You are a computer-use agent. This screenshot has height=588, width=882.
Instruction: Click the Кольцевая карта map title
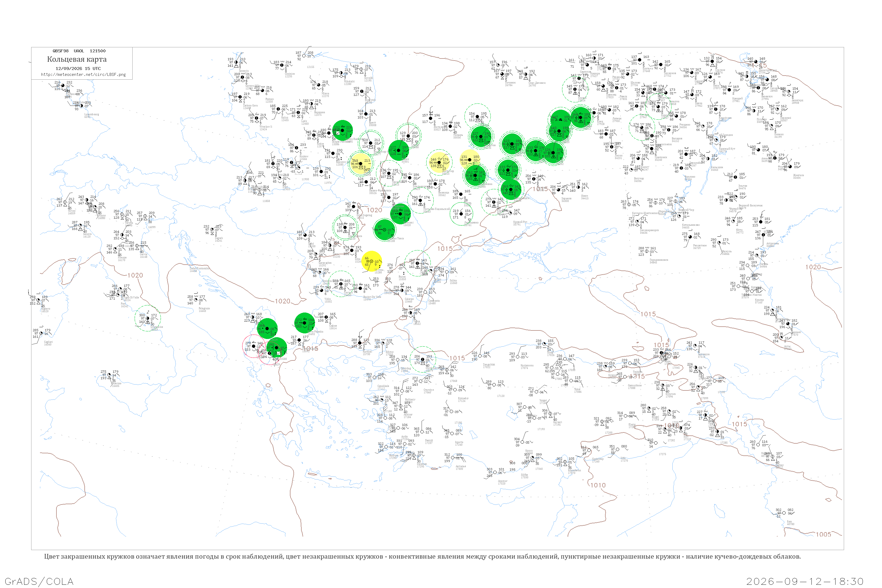point(77,59)
